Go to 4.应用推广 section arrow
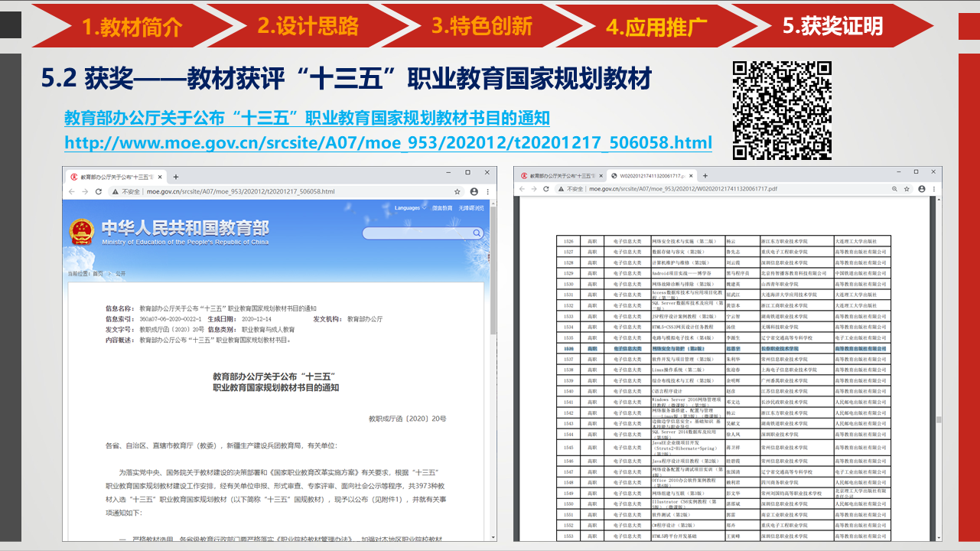The width and height of the screenshot is (980, 551). coord(656,27)
